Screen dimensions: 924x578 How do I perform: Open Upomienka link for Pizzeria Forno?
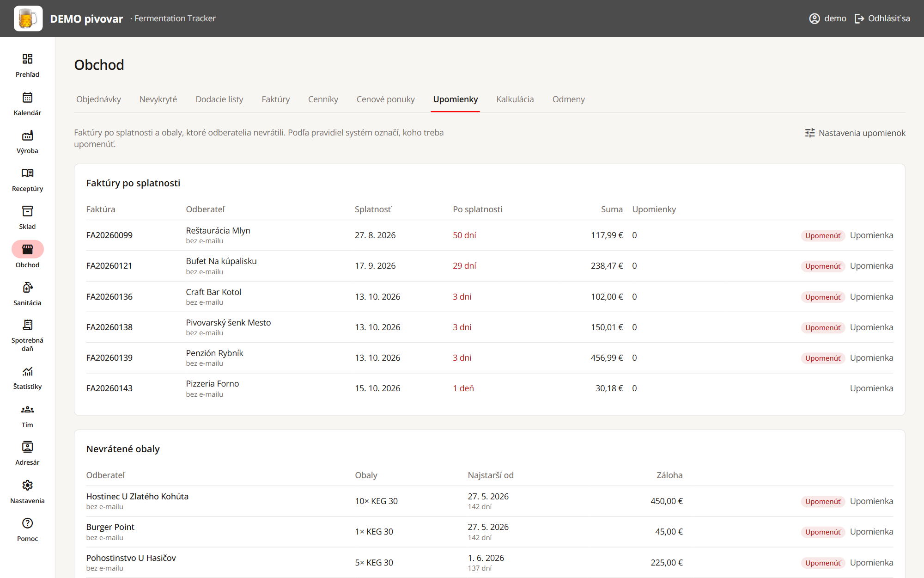(871, 388)
